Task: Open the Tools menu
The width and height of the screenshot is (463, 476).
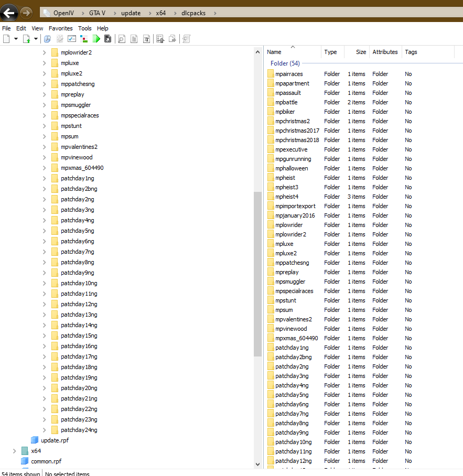Action: coord(85,28)
